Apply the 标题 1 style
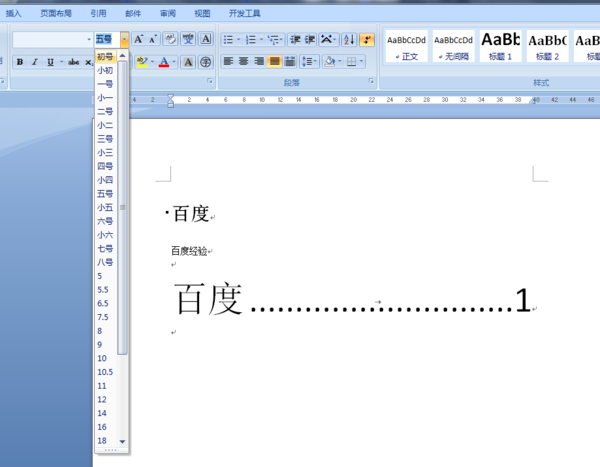This screenshot has height=467, width=600. click(x=501, y=47)
